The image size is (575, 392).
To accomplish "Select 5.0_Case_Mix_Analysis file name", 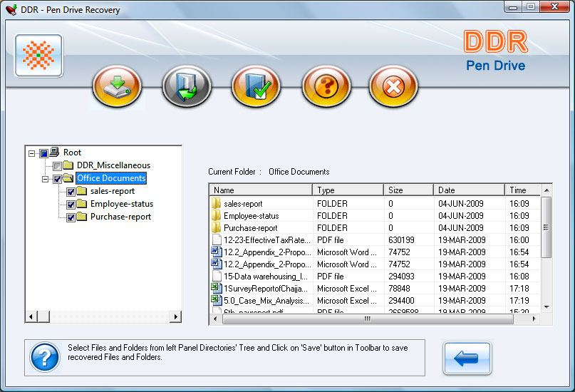I will pyautogui.click(x=266, y=300).
